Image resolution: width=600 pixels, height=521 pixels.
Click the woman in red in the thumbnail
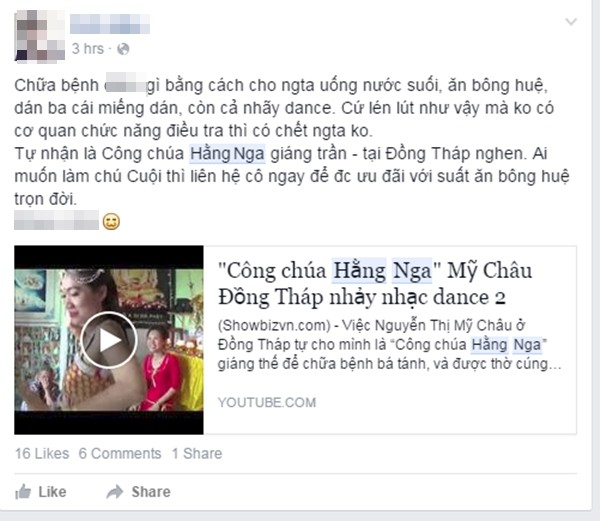161,369
